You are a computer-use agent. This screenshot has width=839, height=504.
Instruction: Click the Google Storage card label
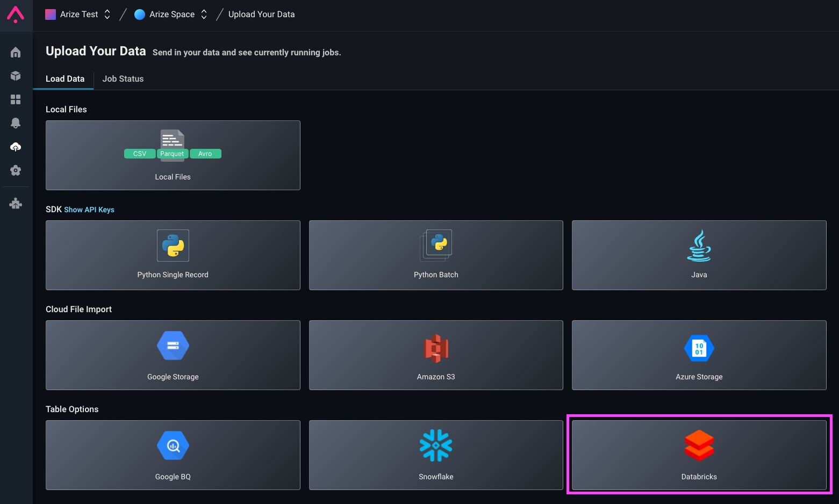click(x=173, y=377)
